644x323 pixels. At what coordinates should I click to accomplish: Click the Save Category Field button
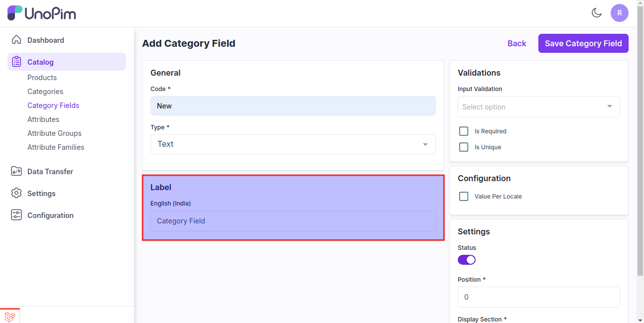583,43
